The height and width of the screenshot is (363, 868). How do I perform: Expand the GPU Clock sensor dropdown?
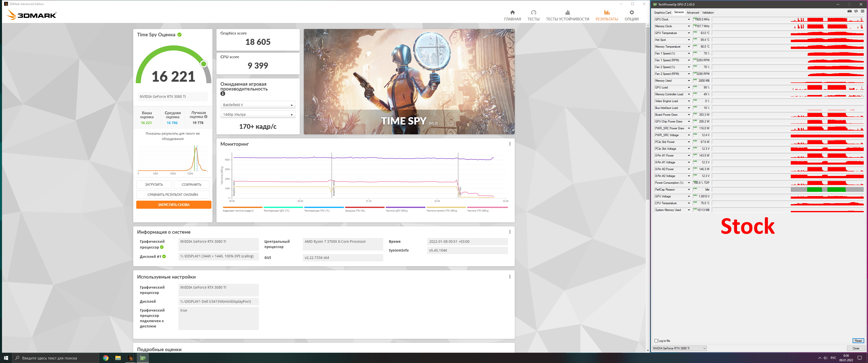[689, 19]
